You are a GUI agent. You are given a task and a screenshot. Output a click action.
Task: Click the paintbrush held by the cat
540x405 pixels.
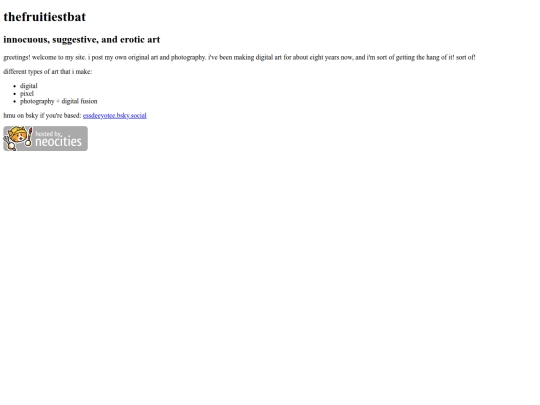click(29, 137)
